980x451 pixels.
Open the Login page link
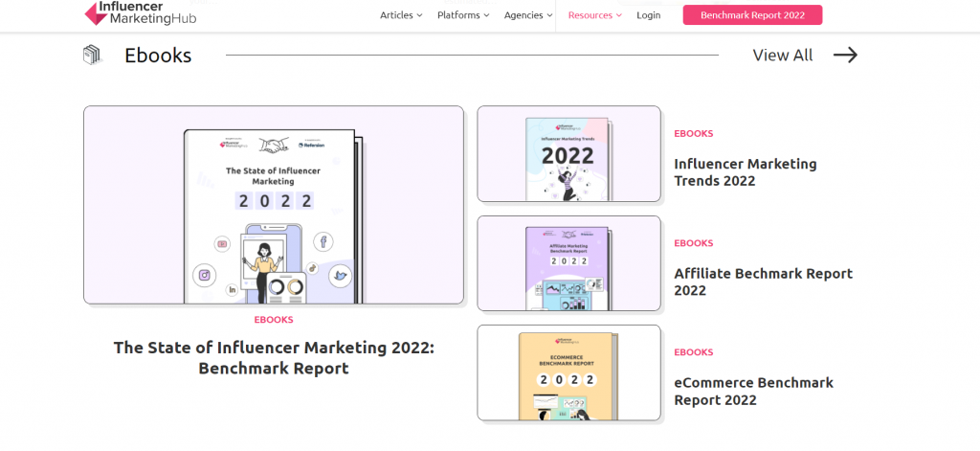coord(648,15)
